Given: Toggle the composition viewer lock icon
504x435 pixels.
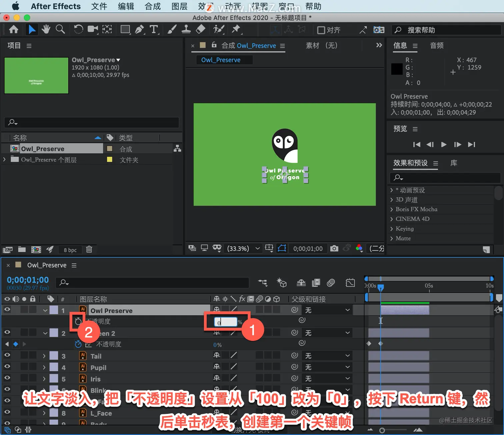Looking at the screenshot, I should (x=214, y=45).
